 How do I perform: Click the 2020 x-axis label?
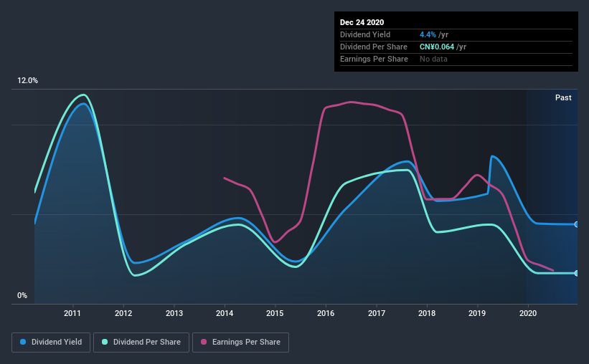pyautogui.click(x=528, y=313)
